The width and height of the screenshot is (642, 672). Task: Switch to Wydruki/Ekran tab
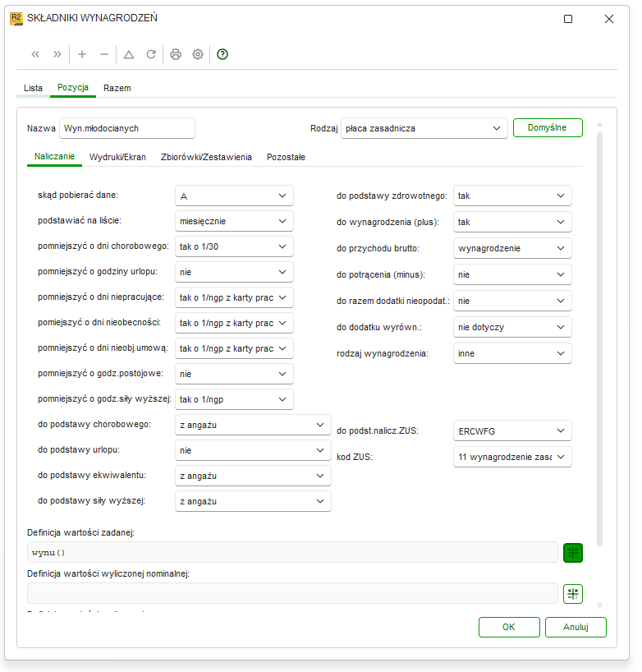[117, 157]
